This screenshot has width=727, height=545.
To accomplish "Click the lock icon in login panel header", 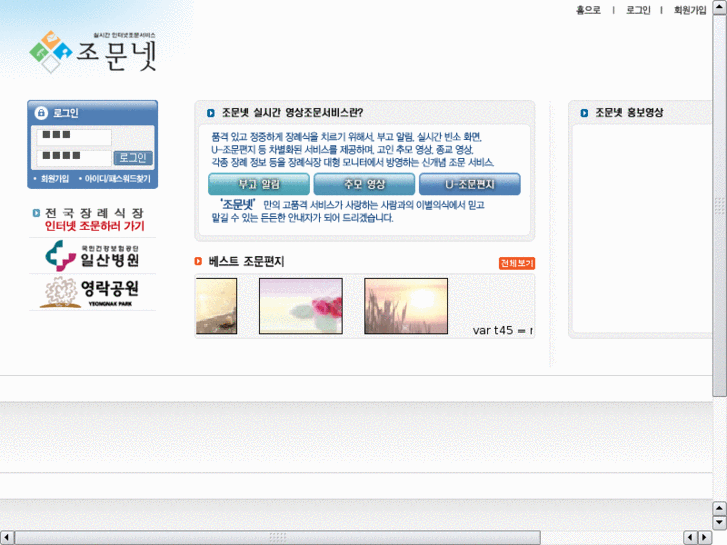I will click(41, 113).
